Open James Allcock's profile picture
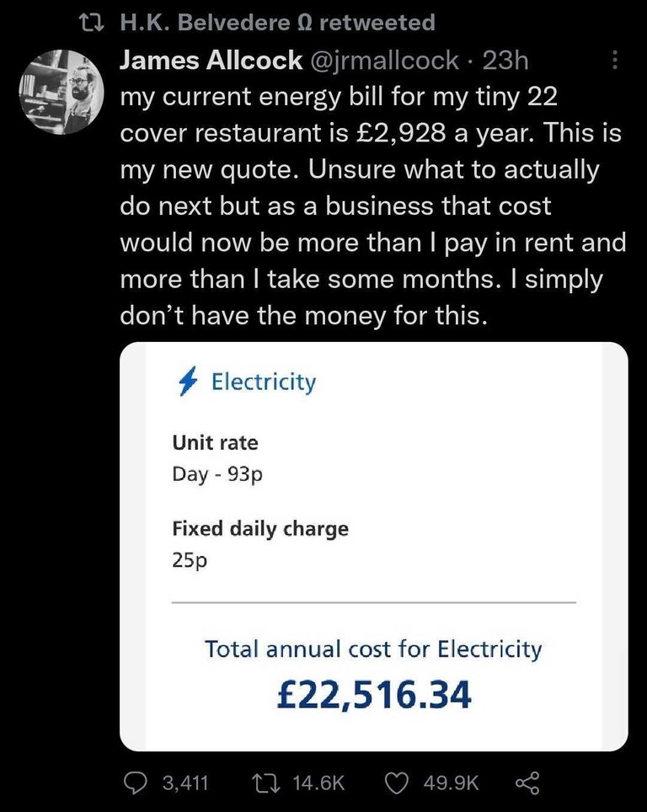 tap(61, 92)
